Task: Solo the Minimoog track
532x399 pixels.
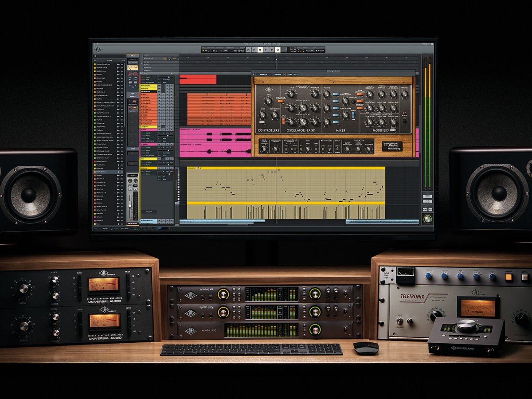Action: coord(168,168)
